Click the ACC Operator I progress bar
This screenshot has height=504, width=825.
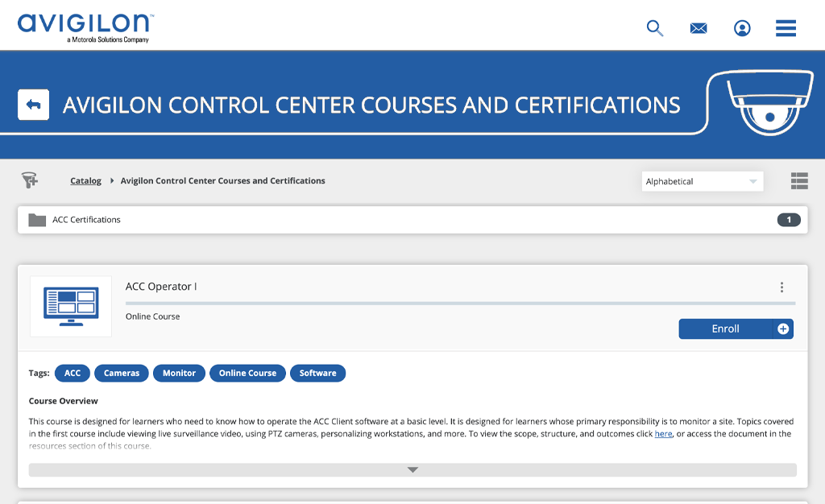click(x=460, y=304)
